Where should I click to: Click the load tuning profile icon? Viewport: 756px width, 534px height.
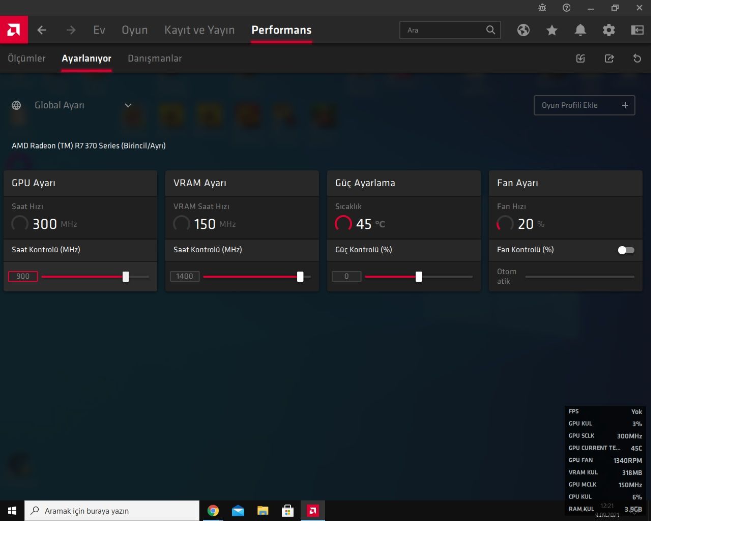[580, 58]
